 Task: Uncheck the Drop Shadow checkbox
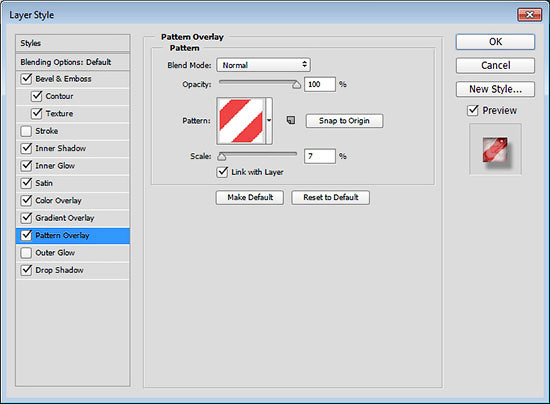pos(26,270)
